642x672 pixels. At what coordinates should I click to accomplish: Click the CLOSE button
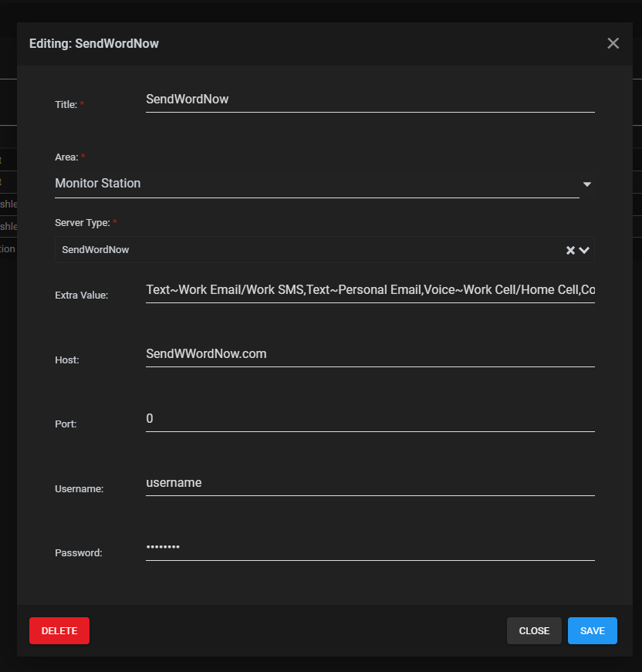[x=534, y=630]
